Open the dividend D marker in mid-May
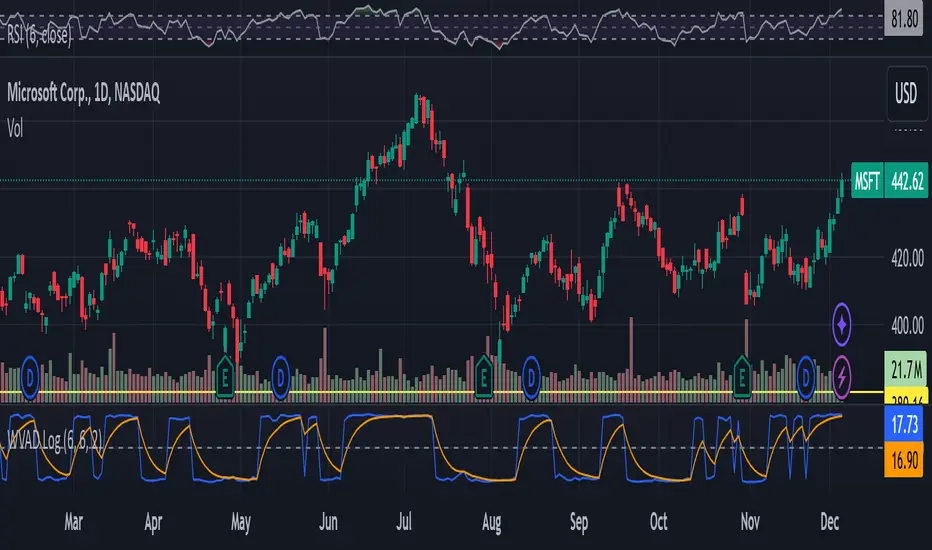This screenshot has height=550, width=932. coord(281,376)
